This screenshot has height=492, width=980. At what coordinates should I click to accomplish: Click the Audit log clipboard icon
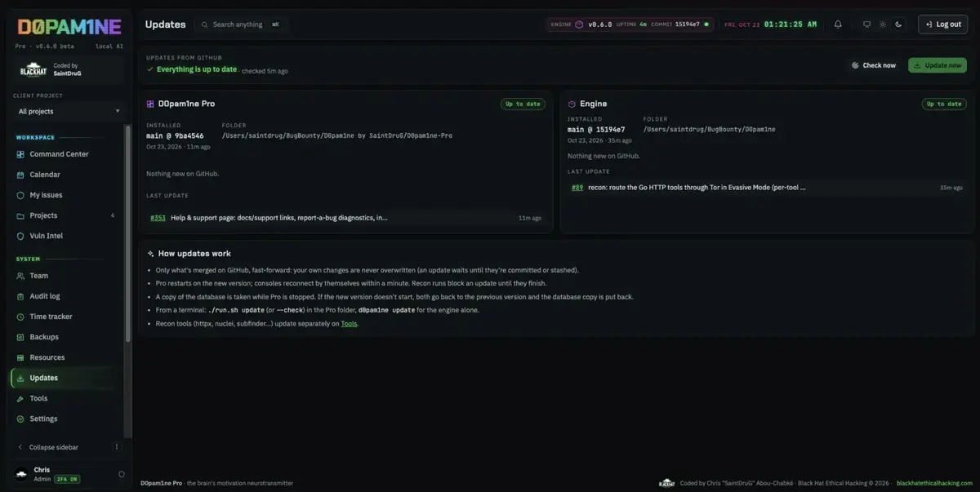click(21, 296)
